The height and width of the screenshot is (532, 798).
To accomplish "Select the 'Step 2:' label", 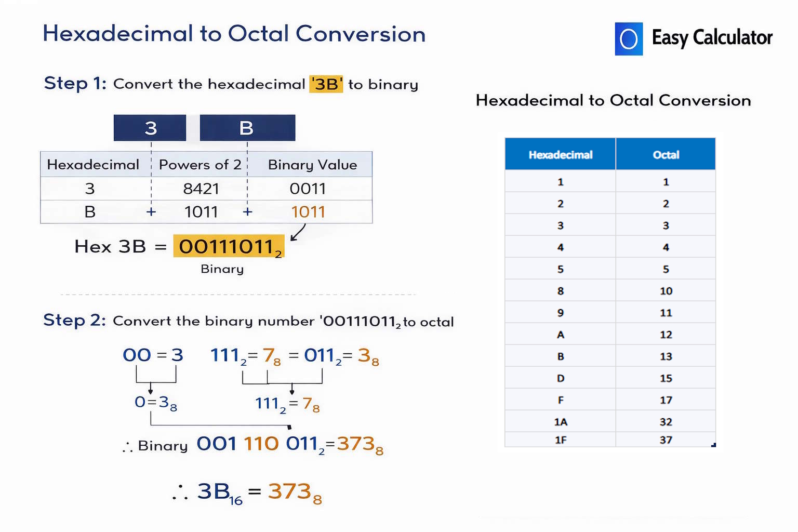I will click(x=74, y=321).
